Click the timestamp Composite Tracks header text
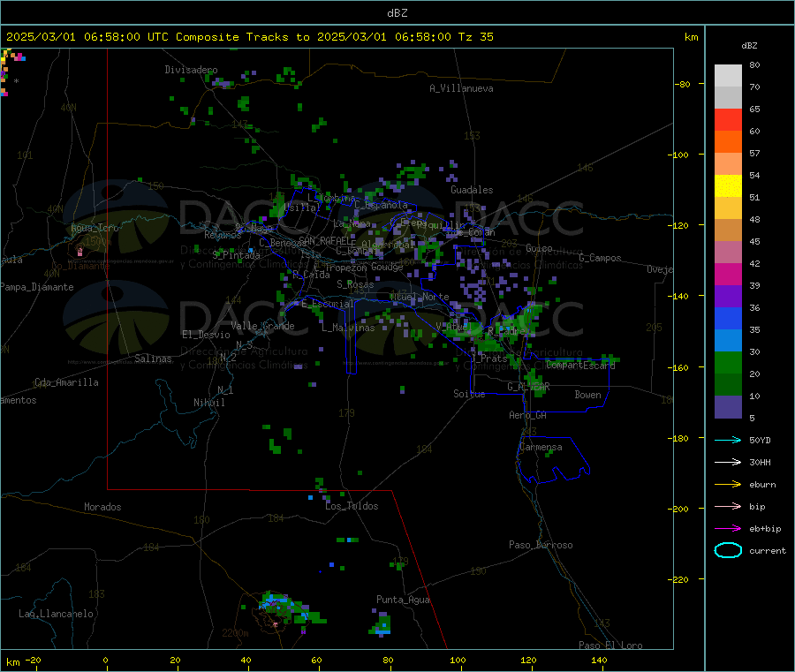This screenshot has width=795, height=672. (x=249, y=37)
